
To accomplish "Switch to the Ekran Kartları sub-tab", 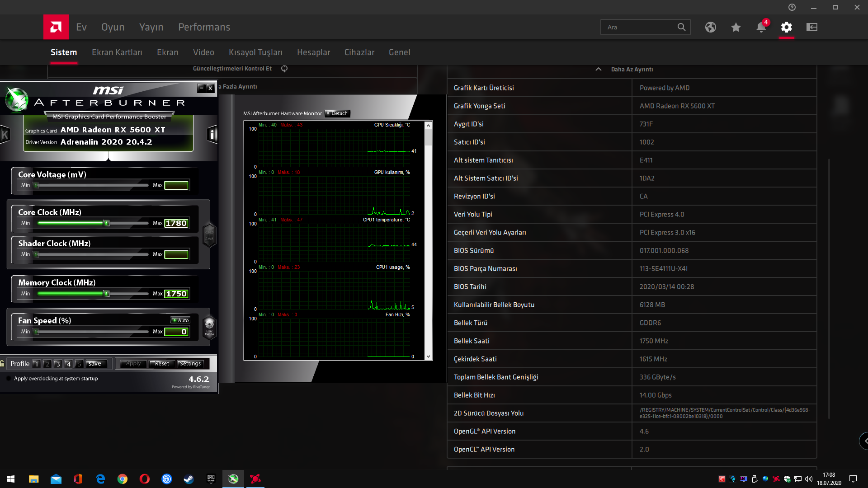I will (117, 52).
